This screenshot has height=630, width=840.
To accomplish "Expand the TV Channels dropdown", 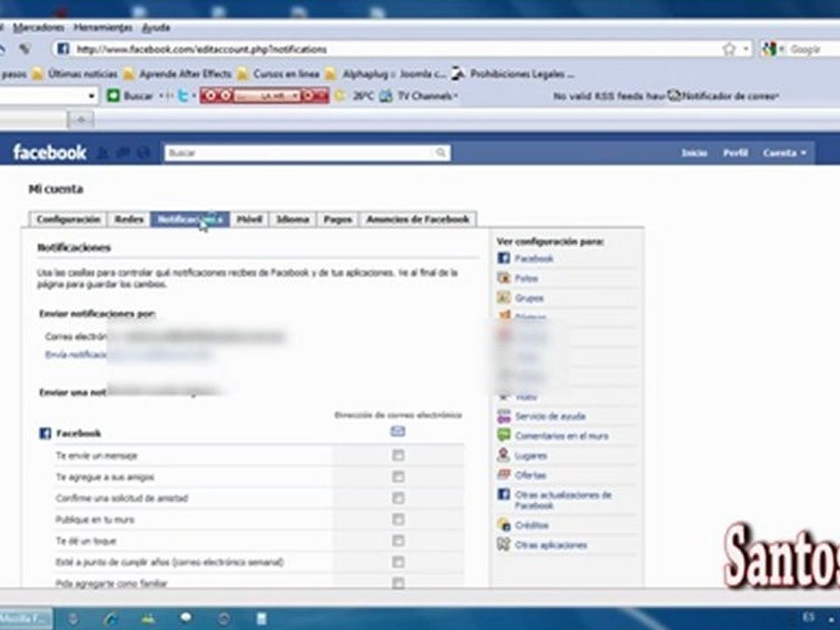I will [x=455, y=96].
